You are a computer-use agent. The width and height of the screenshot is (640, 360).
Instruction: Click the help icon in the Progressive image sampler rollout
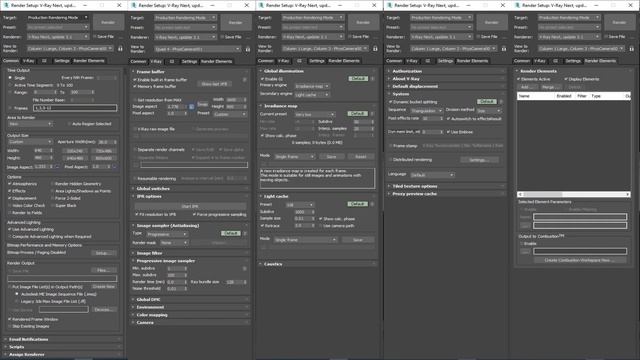point(244,268)
